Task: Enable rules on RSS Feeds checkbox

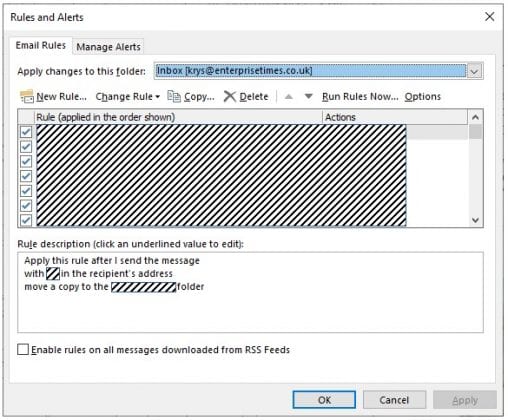Action: point(23,350)
